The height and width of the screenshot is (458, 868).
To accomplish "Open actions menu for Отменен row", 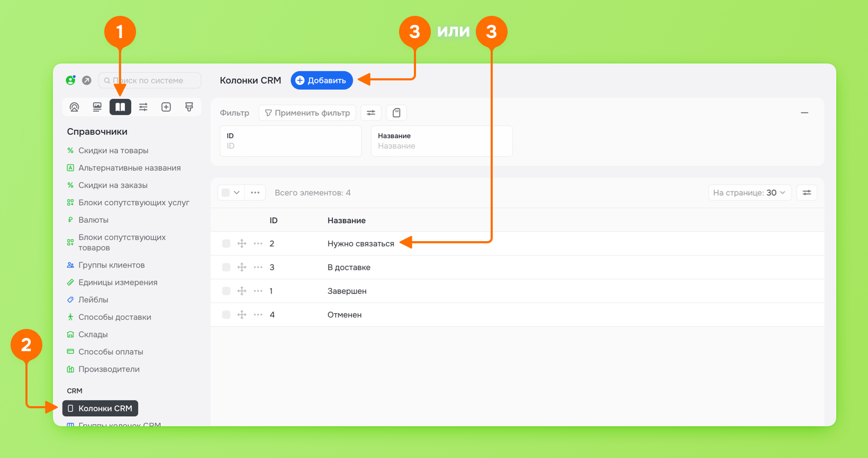I will (x=258, y=315).
